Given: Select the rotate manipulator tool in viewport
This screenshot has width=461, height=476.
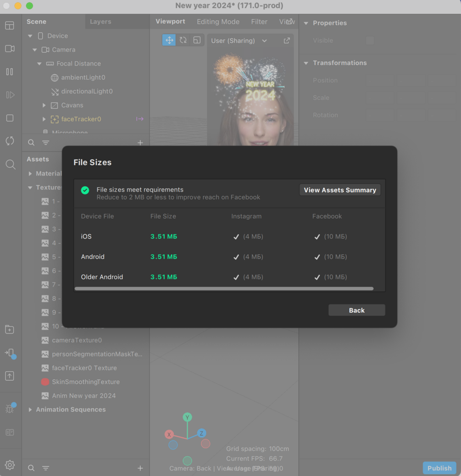Looking at the screenshot, I should (x=183, y=40).
